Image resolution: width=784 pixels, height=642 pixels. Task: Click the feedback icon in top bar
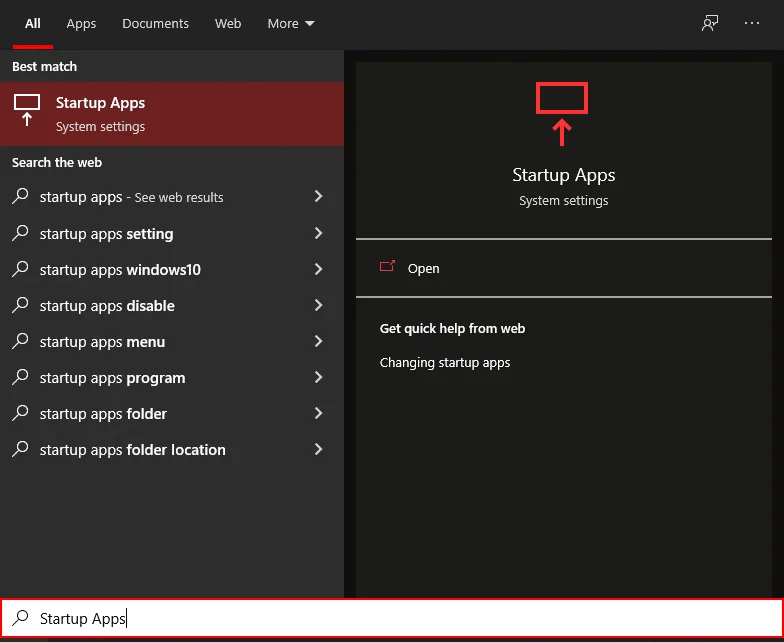pyautogui.click(x=710, y=23)
